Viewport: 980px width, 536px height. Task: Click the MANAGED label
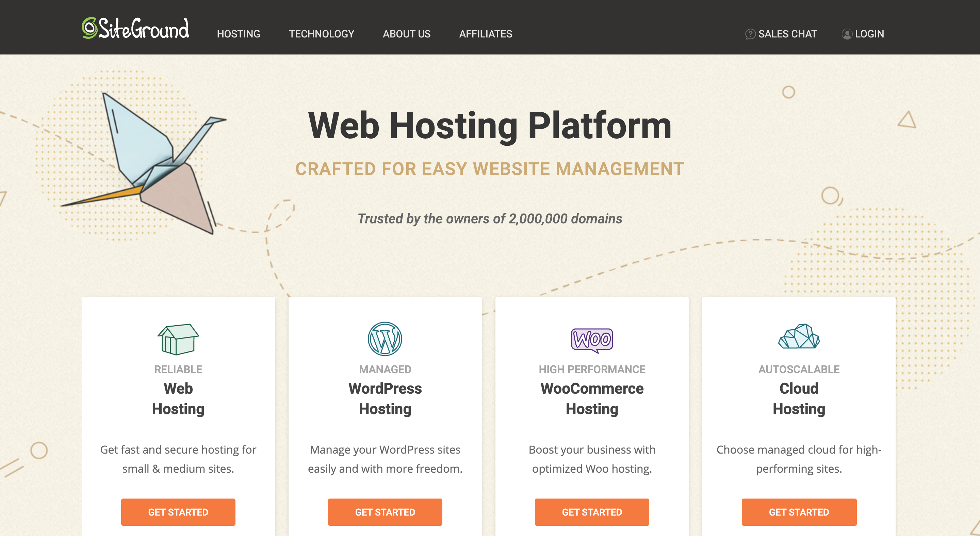pos(385,369)
